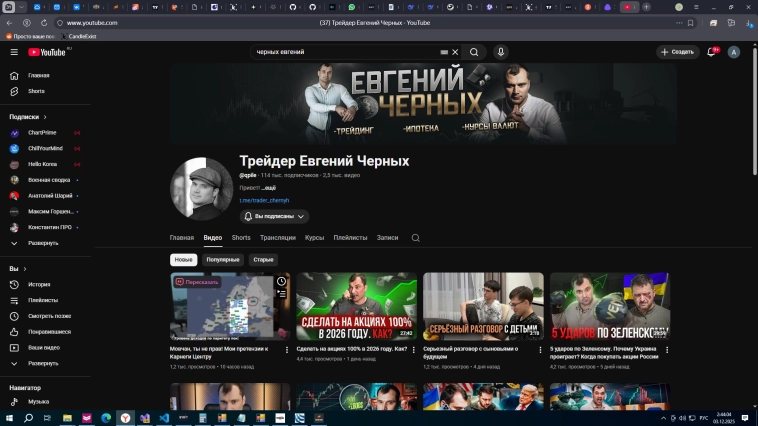758x426 pixels.
Task: Add first video to Watch Later clock icon
Action: 281,281
